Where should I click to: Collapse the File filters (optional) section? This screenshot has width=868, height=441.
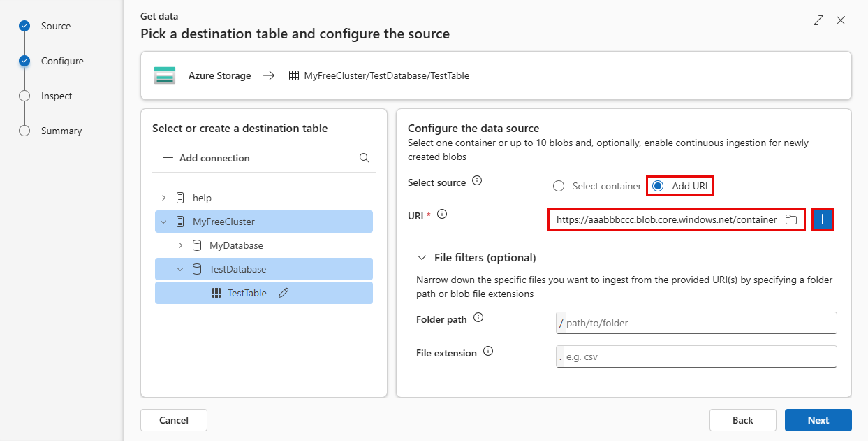coord(421,257)
